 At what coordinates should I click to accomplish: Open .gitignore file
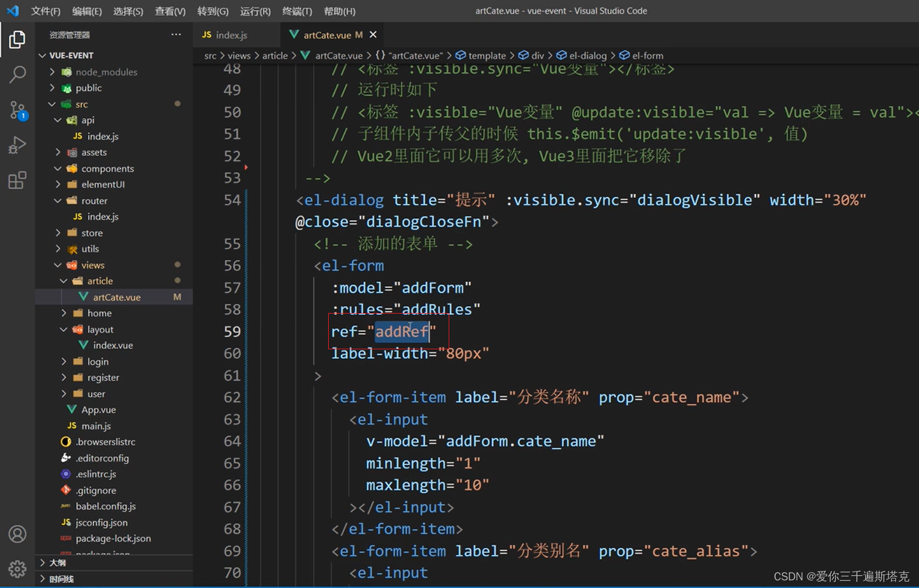[96, 490]
